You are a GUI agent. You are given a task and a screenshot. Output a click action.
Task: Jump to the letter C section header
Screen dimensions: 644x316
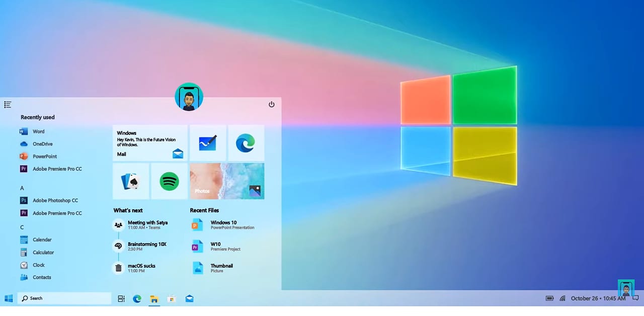[x=22, y=227]
